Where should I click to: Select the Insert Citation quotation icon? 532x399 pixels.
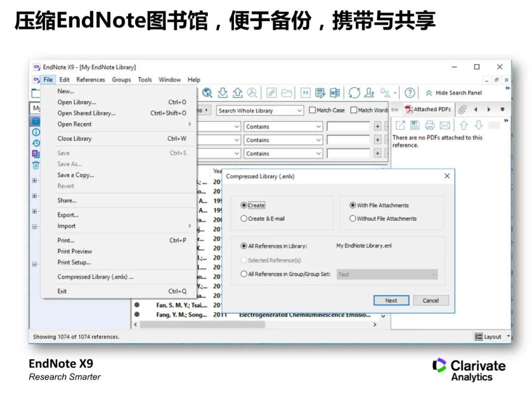pyautogui.click(x=306, y=93)
